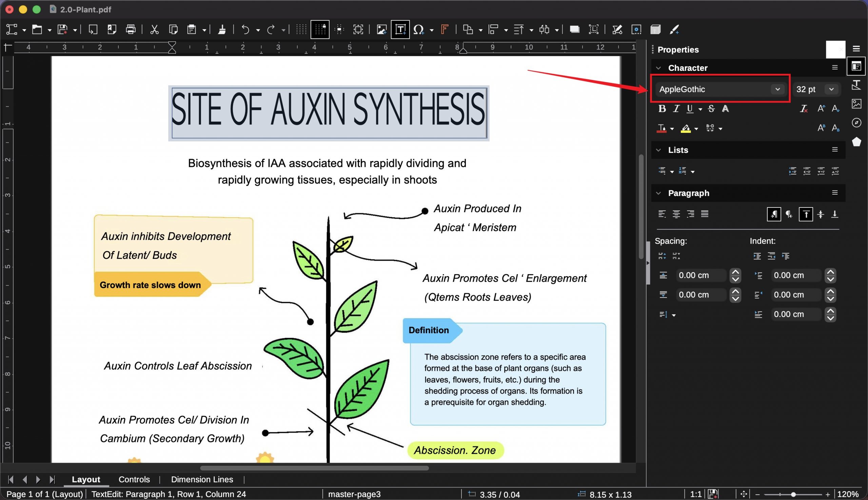
Task: Click the Shadow icon in toolbar
Action: 575,29
